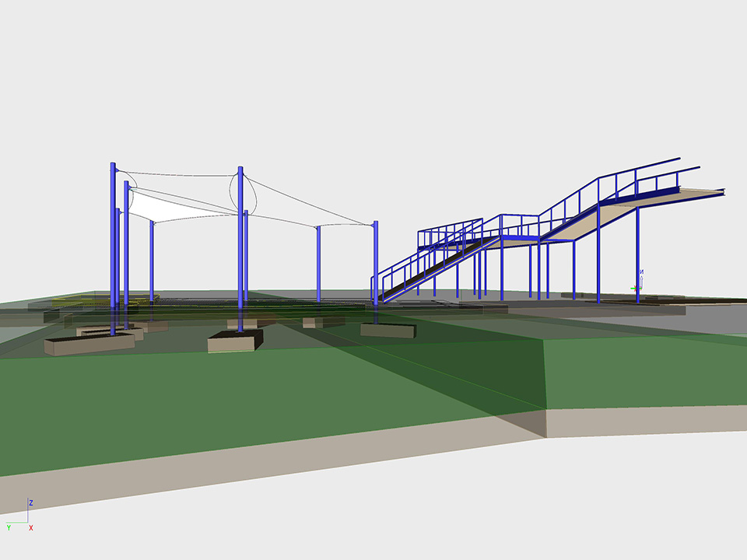Pick the far-left concrete footing block
The width and height of the screenshot is (747, 560).
(x=78, y=345)
